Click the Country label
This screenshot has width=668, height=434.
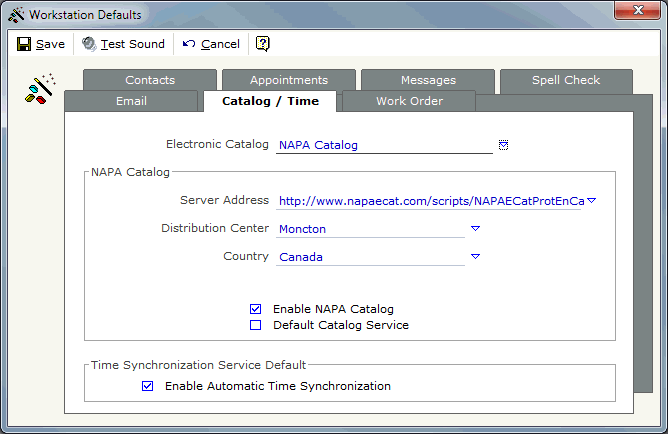[246, 256]
